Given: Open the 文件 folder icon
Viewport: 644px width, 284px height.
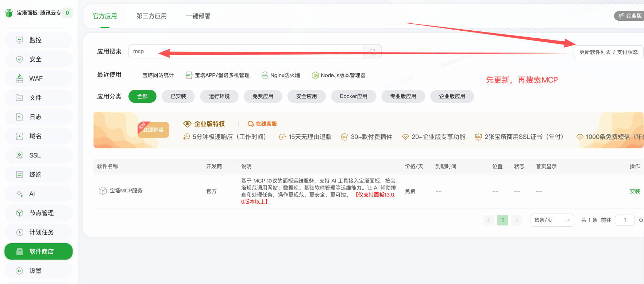Looking at the screenshot, I should click(x=20, y=98).
